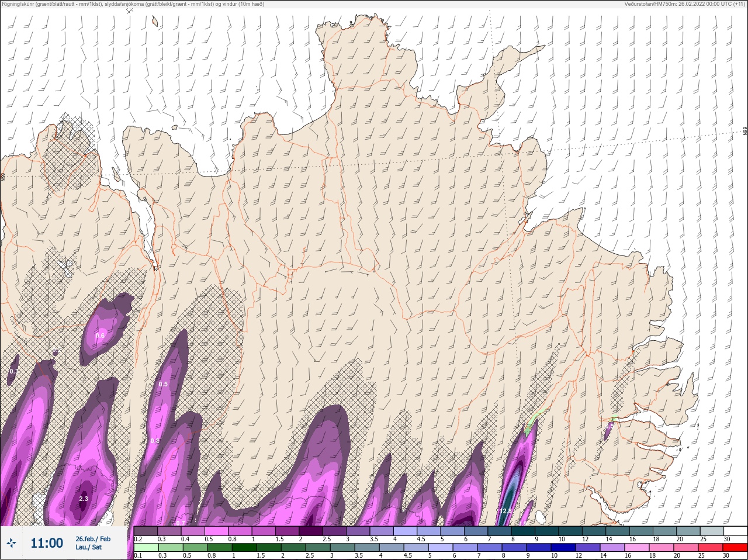Click the 0.7 precipitation value near the bottom

[x=181, y=523]
